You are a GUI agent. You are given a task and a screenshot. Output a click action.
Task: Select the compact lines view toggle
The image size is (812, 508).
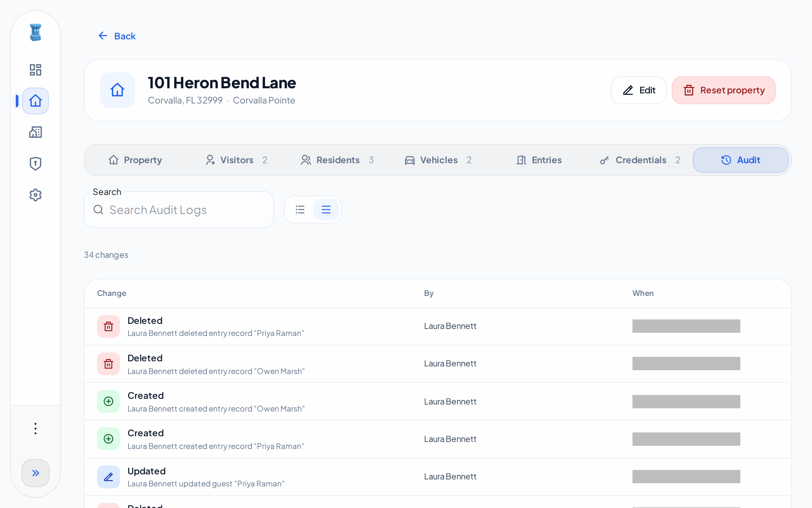[326, 210]
